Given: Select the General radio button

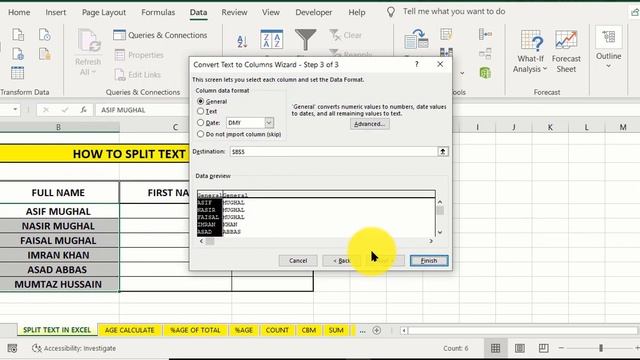Looking at the screenshot, I should tap(200, 101).
